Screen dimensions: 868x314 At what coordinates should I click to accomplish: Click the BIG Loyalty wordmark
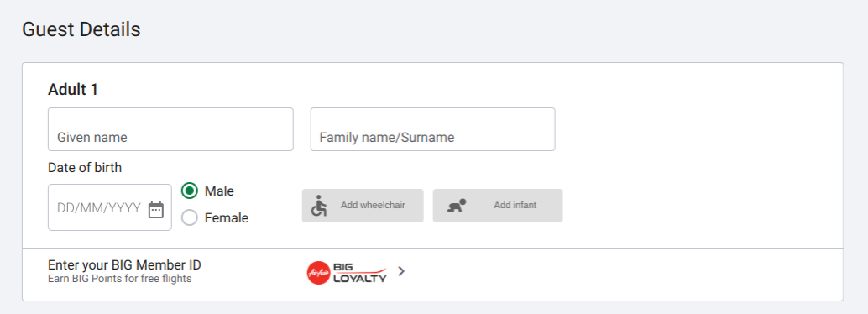[x=360, y=273]
